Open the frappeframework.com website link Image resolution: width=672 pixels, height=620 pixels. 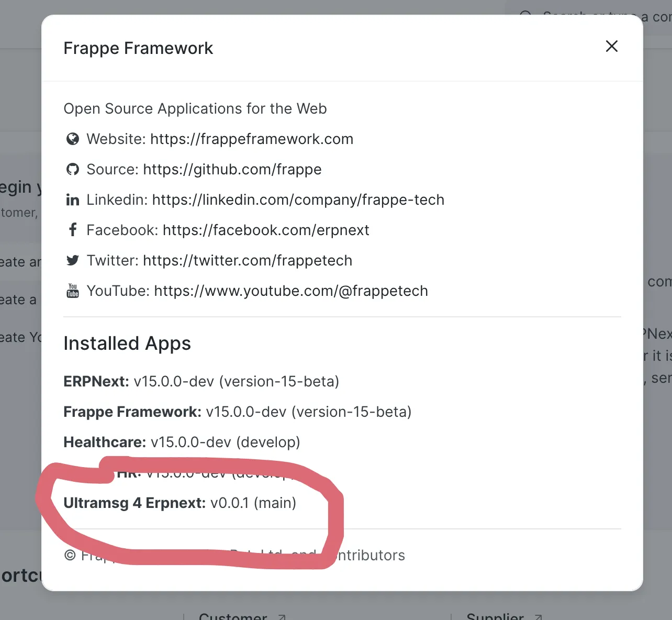point(252,139)
